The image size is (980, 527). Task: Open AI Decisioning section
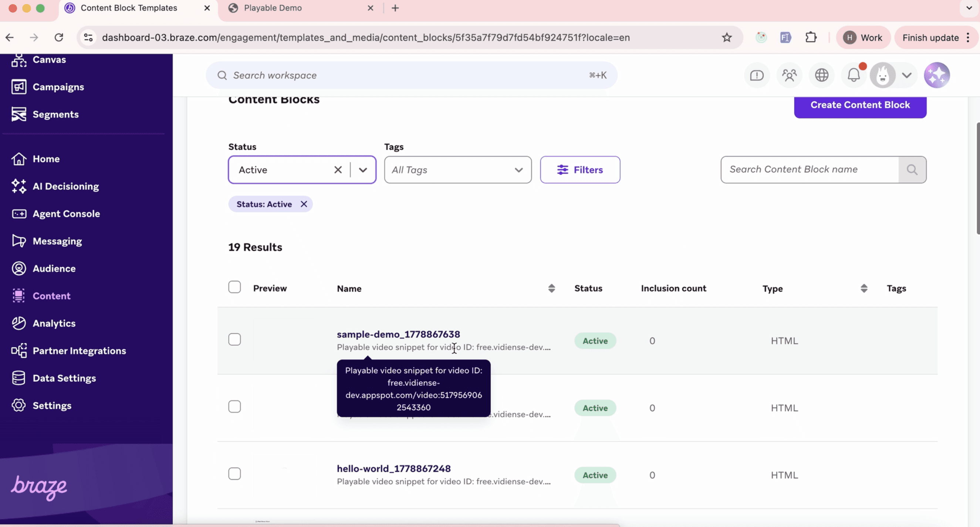(55, 186)
